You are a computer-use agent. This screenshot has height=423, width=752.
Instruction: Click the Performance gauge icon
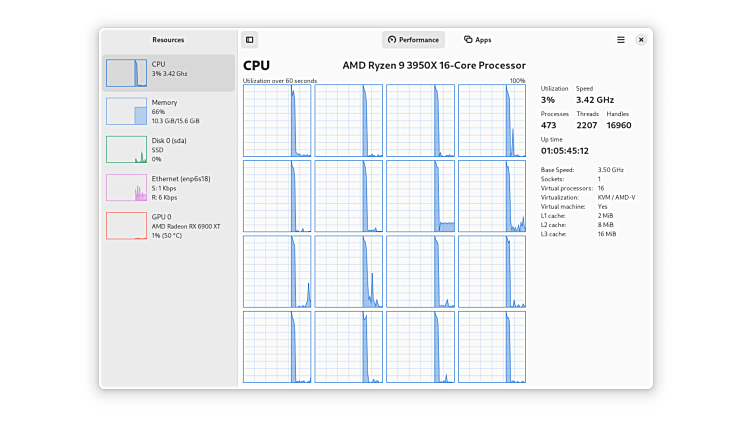click(x=392, y=40)
